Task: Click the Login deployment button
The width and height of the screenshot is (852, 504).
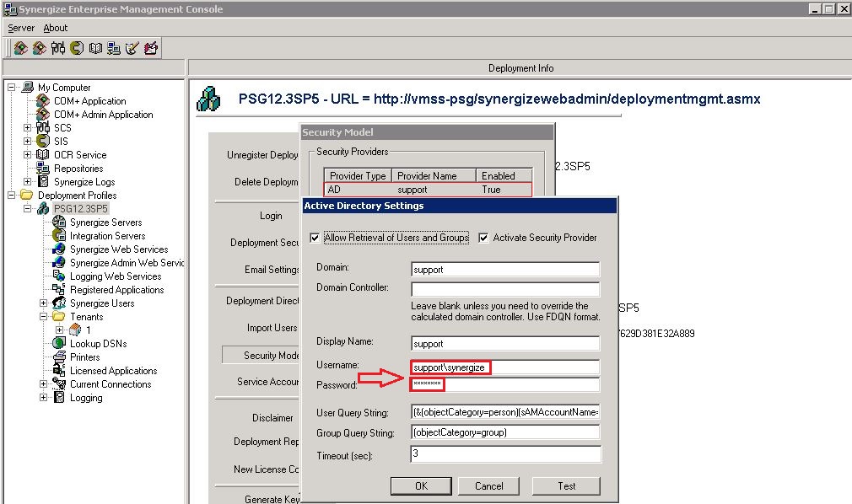Action: (271, 216)
